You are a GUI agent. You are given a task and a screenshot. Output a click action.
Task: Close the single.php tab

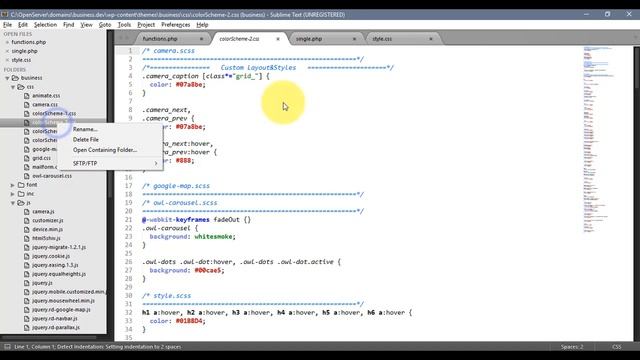point(354,39)
